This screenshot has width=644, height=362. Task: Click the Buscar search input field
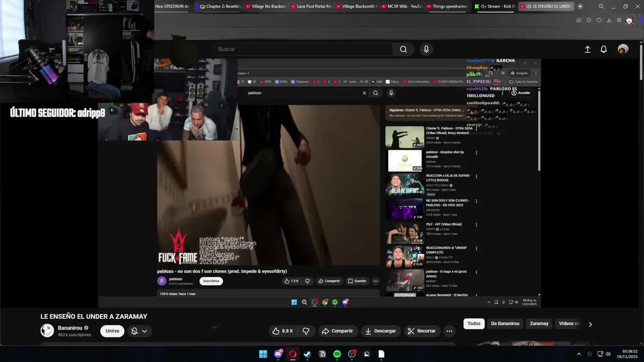[x=303, y=49]
